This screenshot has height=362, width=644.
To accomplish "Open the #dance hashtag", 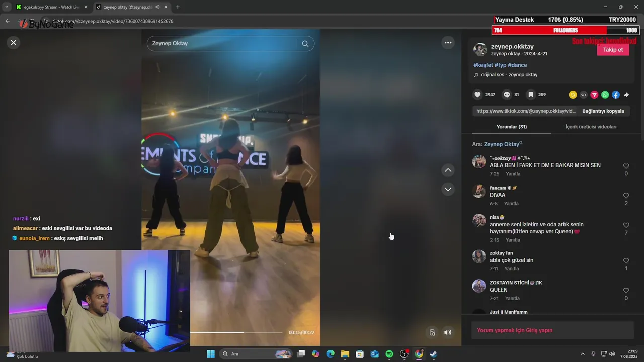I will coord(517,65).
